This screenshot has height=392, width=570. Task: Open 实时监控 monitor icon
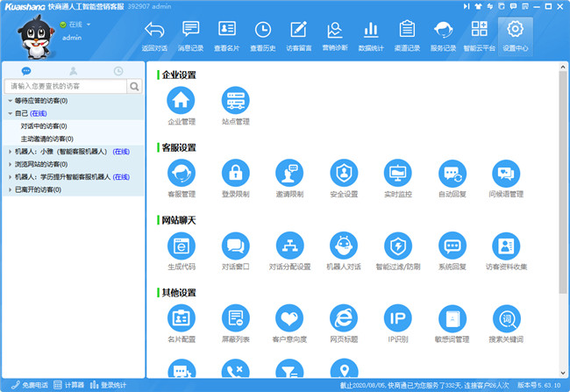[398, 173]
